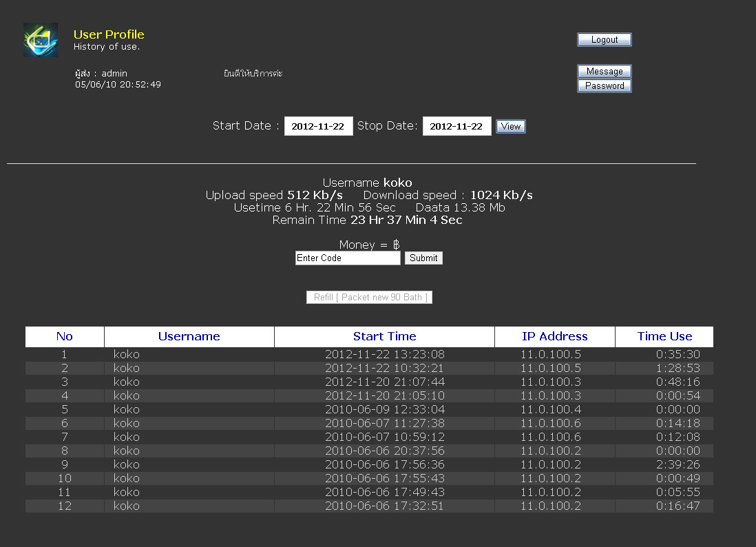
Task: Click the User Profile heading
Action: pos(109,34)
